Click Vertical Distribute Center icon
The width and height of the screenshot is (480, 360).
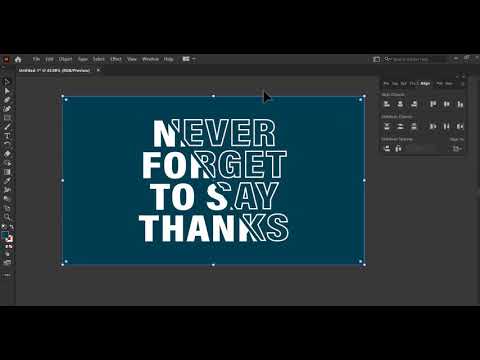pos(400,126)
